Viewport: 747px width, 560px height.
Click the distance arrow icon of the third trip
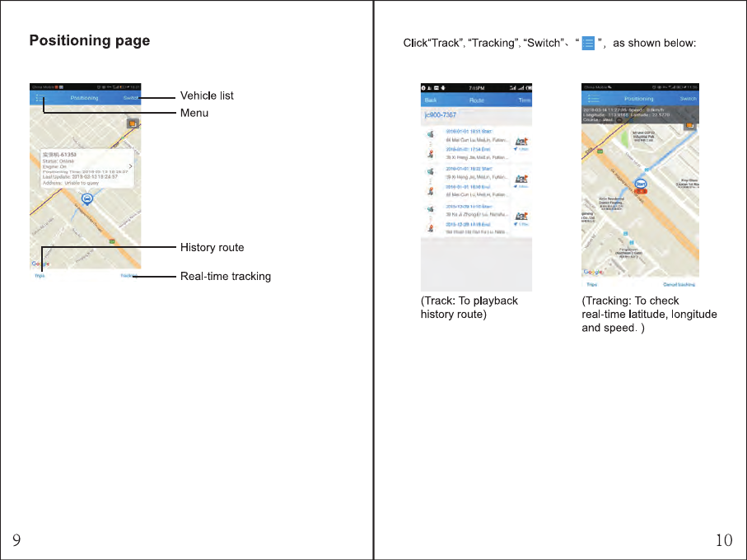pos(516,224)
